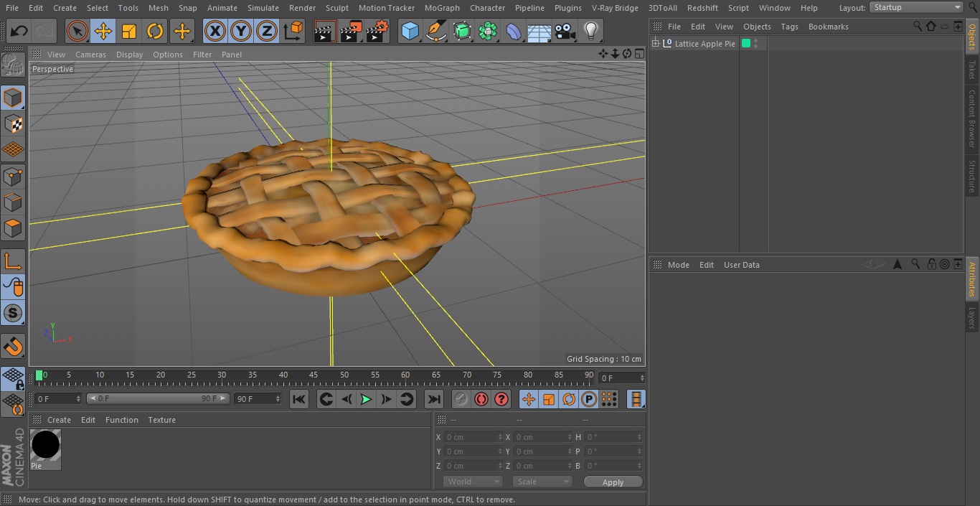Image resolution: width=980 pixels, height=506 pixels.
Task: Go to start of animation
Action: click(x=299, y=399)
